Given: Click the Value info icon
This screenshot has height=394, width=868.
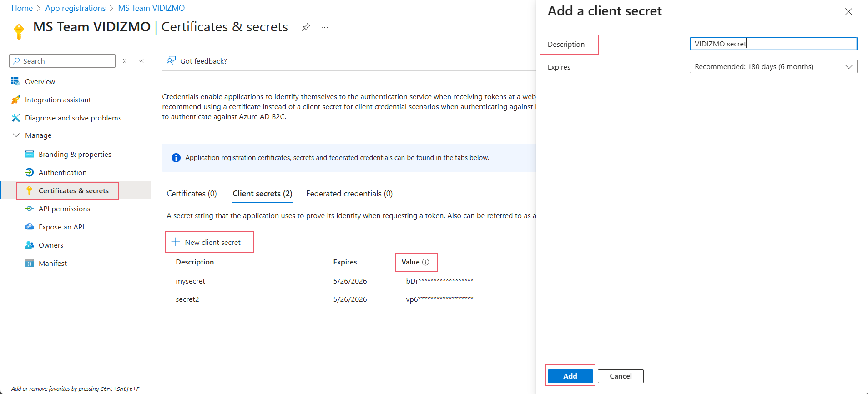Looking at the screenshot, I should (x=426, y=262).
